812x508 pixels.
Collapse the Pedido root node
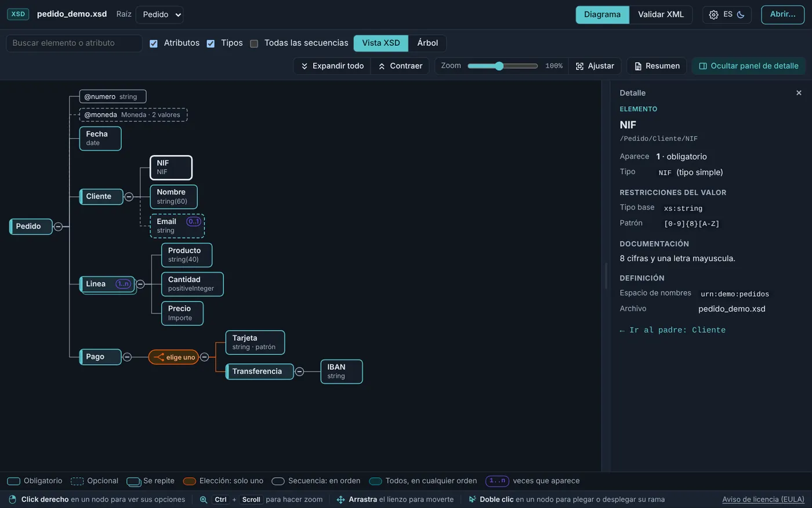pos(58,226)
